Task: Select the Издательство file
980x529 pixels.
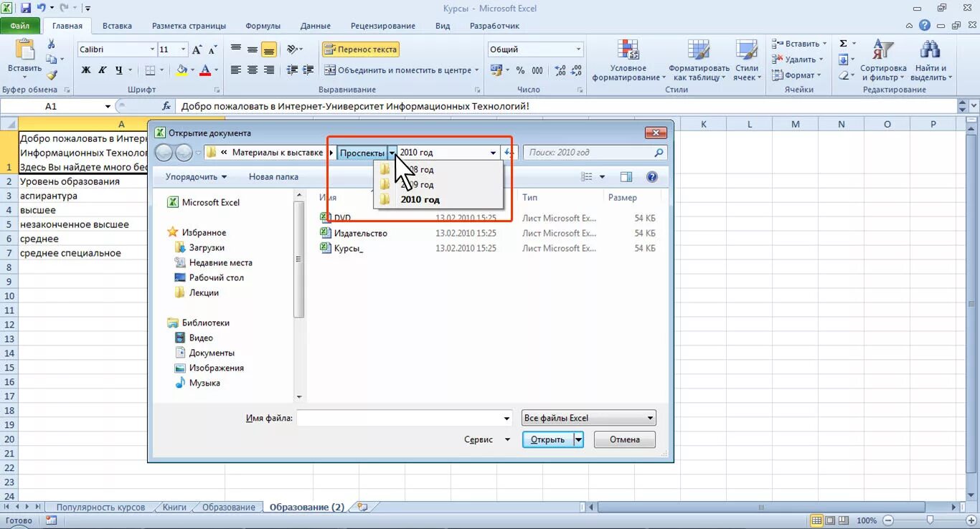Action: coord(360,233)
